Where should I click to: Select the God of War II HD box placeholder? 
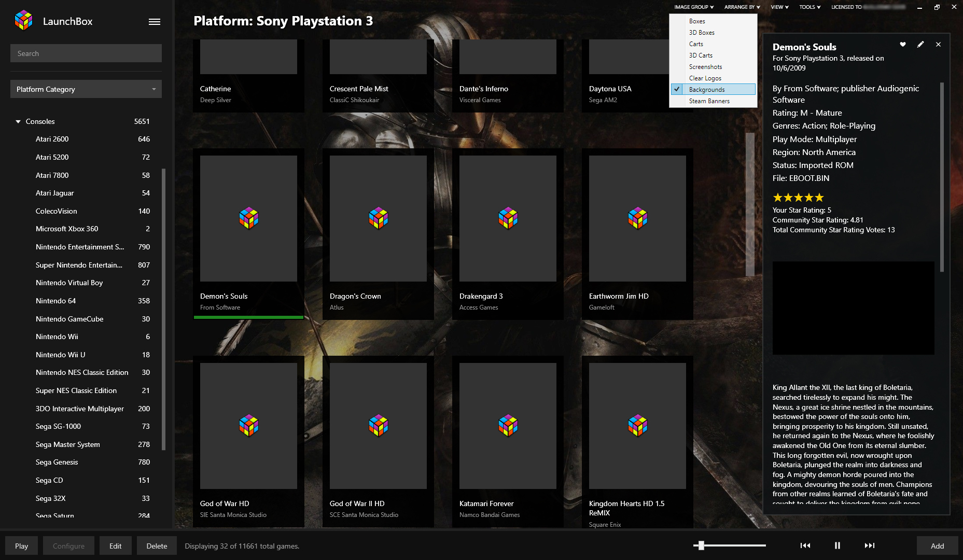coord(378,426)
